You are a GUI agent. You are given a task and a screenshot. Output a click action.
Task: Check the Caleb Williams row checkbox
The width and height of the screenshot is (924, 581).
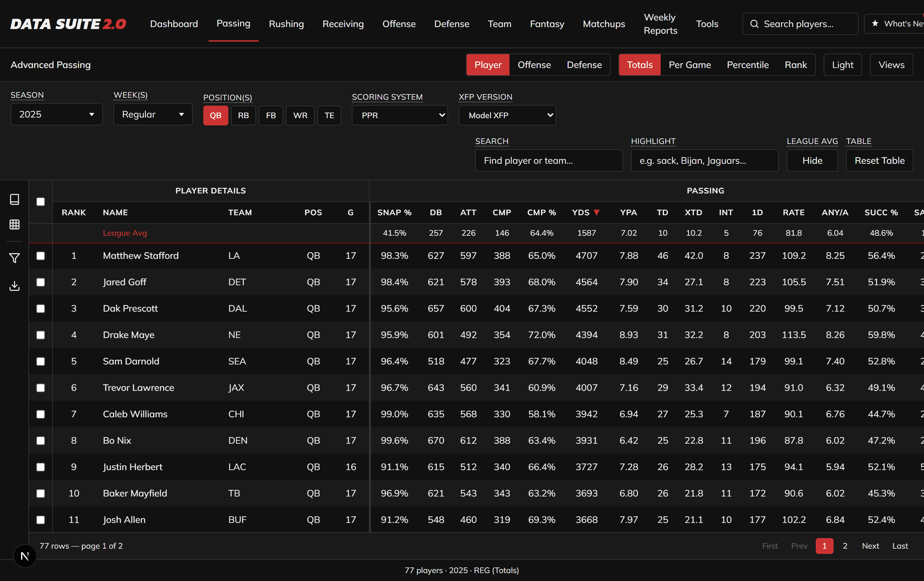pos(41,414)
